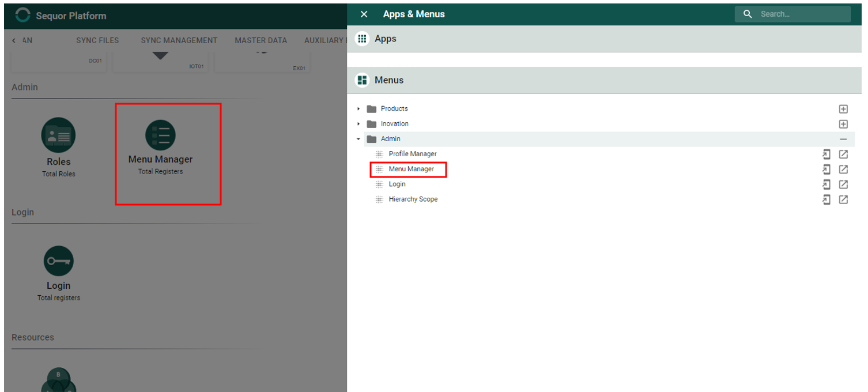868x392 pixels.
Task: Click the plus icon for Products
Action: pyautogui.click(x=843, y=109)
